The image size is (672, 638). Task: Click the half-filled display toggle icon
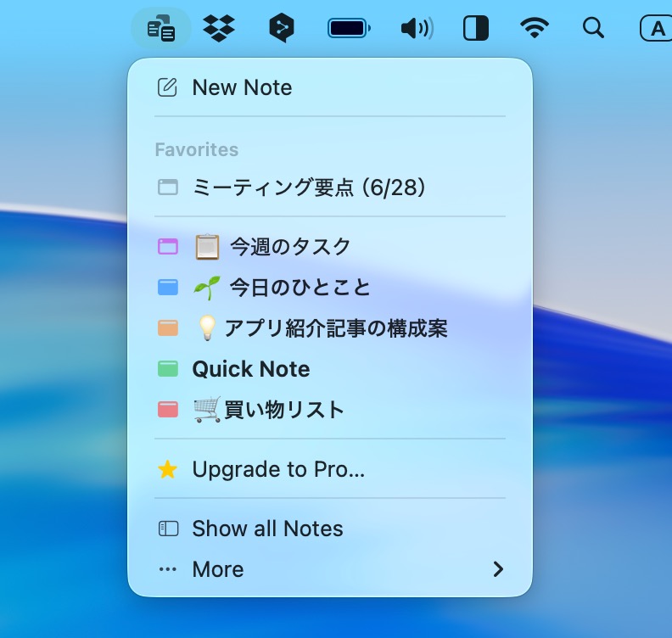click(x=476, y=29)
